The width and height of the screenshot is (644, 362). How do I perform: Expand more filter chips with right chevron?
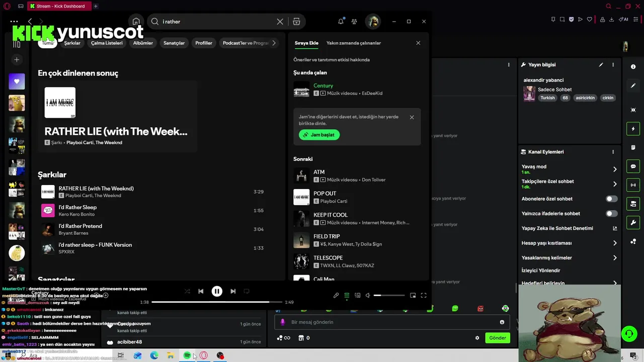click(x=274, y=43)
